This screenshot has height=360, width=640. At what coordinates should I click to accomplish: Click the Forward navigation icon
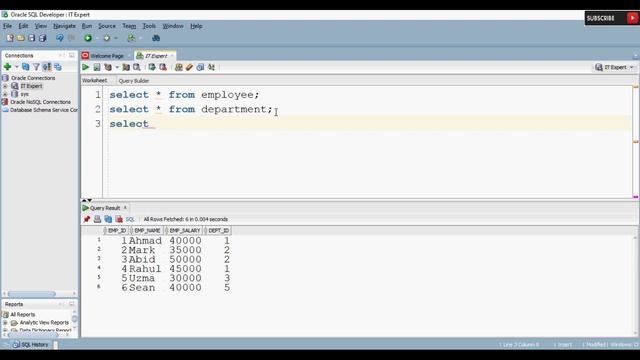coord(107,38)
